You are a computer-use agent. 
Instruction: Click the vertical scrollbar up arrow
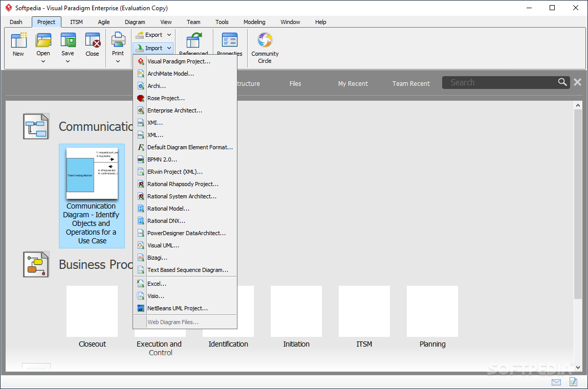(x=578, y=106)
